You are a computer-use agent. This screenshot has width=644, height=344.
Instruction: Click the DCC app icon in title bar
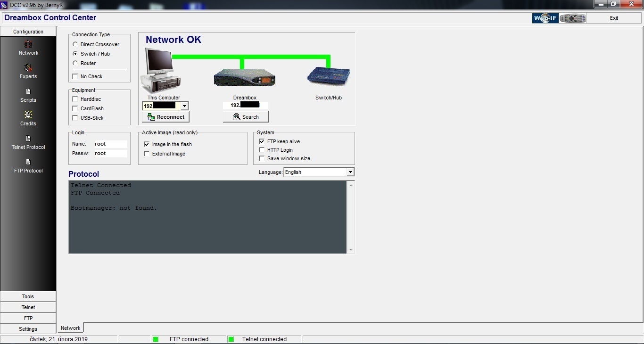[5, 5]
